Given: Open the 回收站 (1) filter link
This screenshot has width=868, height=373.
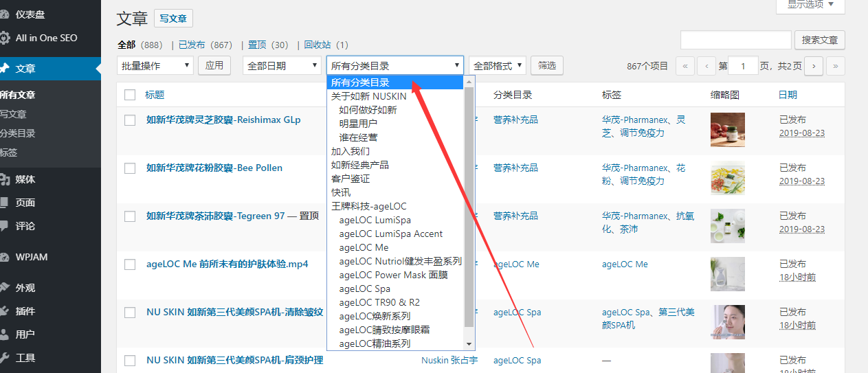Looking at the screenshot, I should pos(326,45).
